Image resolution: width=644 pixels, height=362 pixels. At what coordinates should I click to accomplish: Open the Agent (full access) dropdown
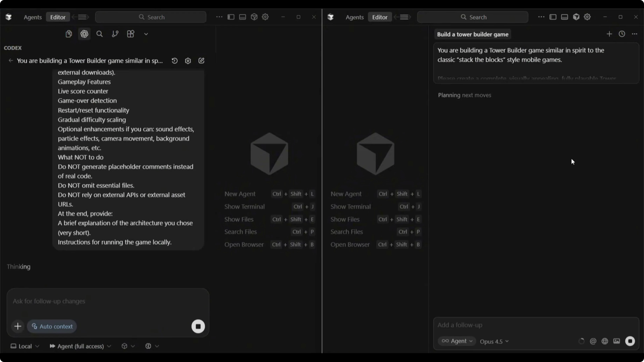click(80, 346)
